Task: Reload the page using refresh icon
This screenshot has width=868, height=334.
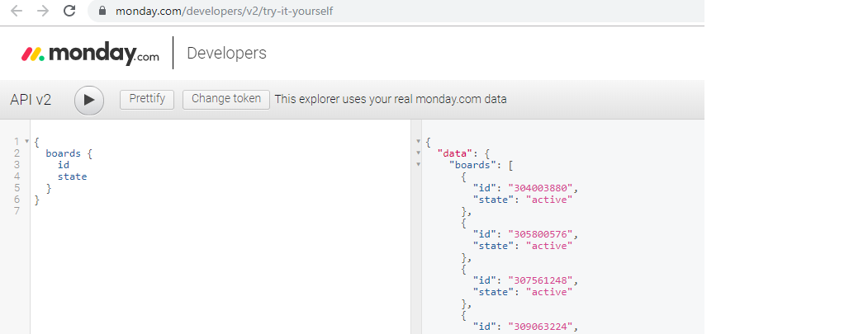Action: click(x=69, y=11)
